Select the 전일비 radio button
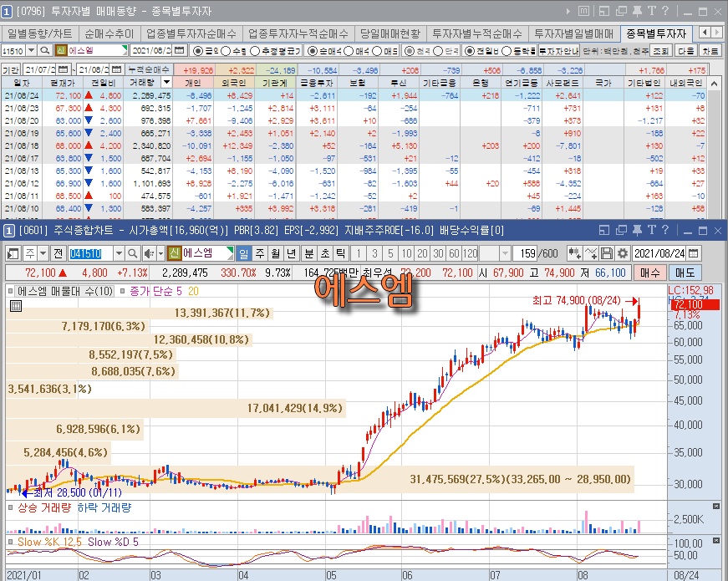The width and height of the screenshot is (728, 581). coord(470,51)
